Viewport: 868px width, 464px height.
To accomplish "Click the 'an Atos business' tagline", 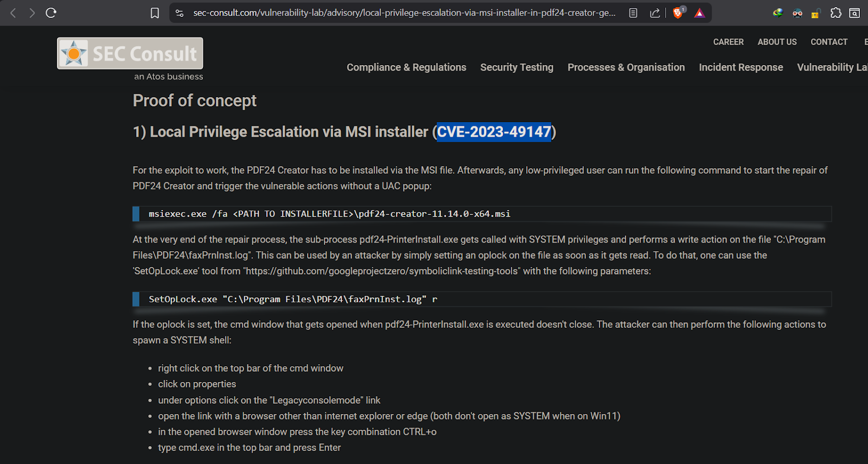I will 169,77.
